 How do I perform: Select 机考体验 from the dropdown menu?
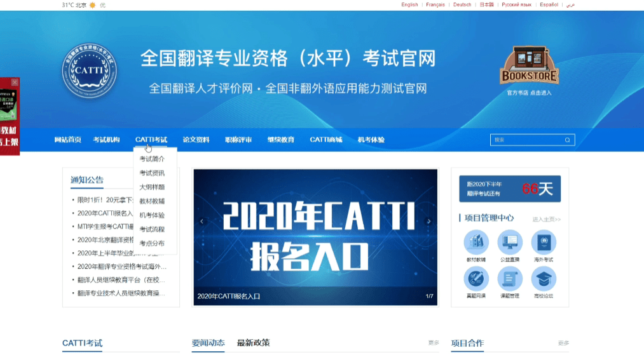pyautogui.click(x=152, y=215)
